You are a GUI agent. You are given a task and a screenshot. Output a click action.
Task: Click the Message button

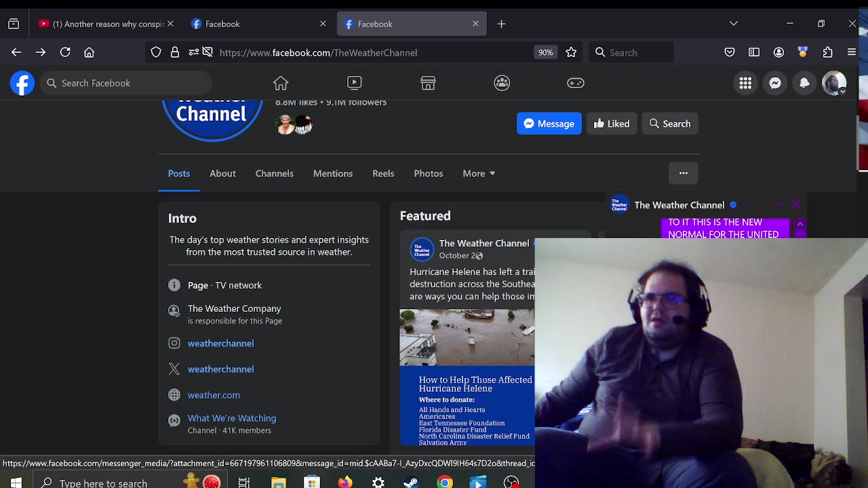tap(549, 123)
